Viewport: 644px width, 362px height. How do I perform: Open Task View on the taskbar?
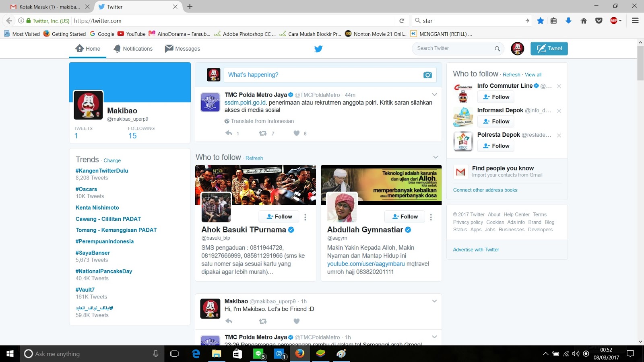click(x=174, y=354)
